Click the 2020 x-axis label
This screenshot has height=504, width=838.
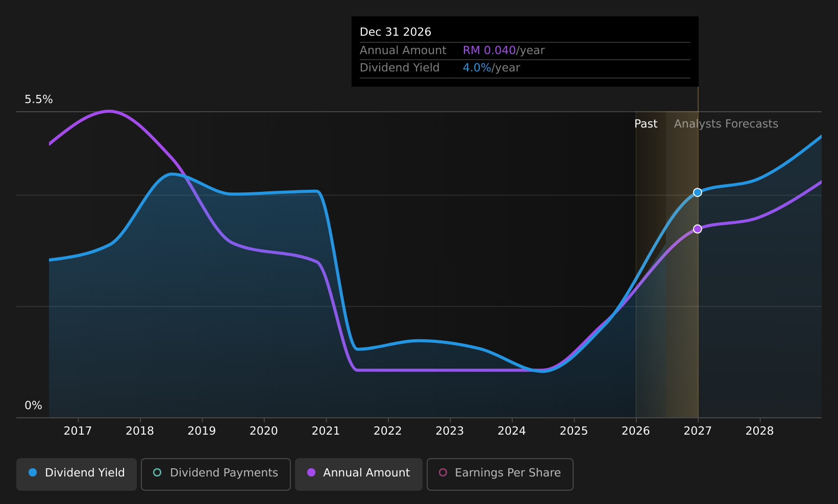pos(264,431)
